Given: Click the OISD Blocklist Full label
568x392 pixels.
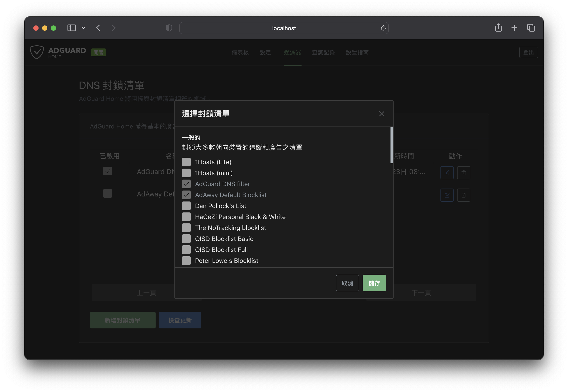Looking at the screenshot, I should click(221, 249).
